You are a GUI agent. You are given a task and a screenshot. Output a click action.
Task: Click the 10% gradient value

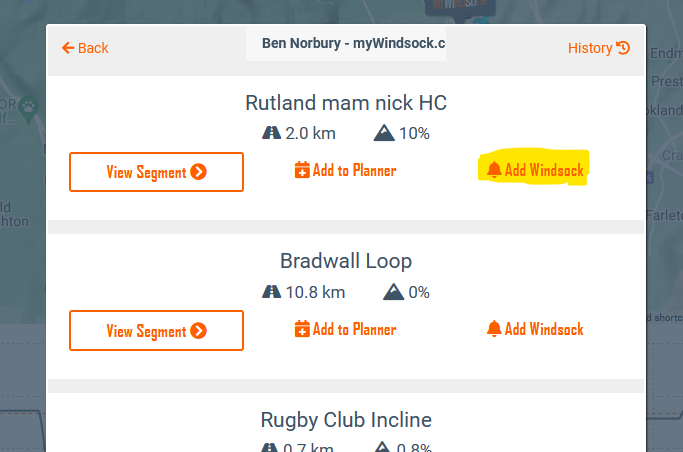click(413, 133)
